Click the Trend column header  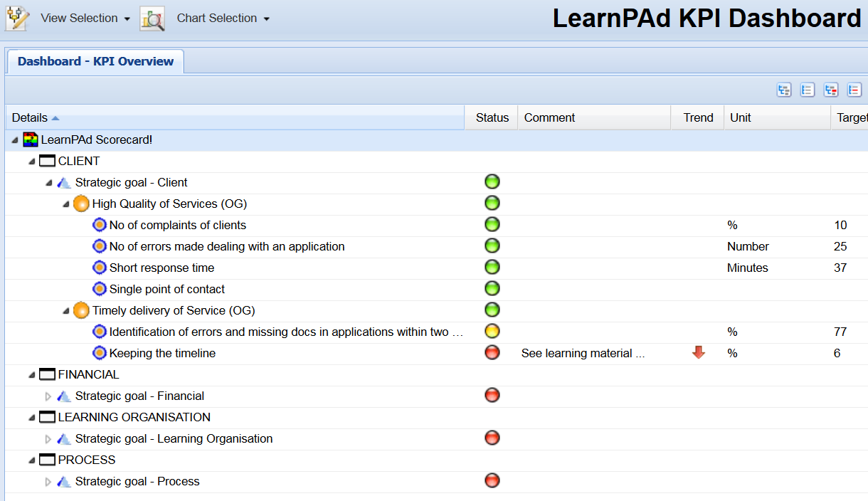click(x=698, y=117)
